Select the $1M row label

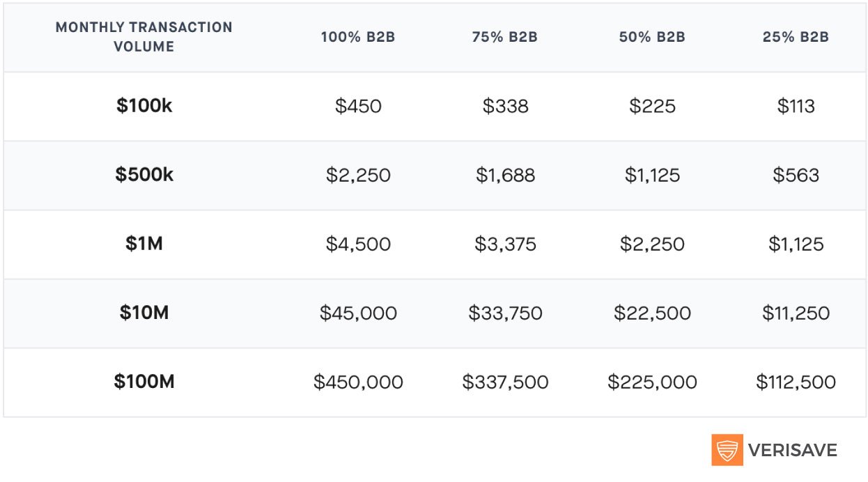[144, 244]
